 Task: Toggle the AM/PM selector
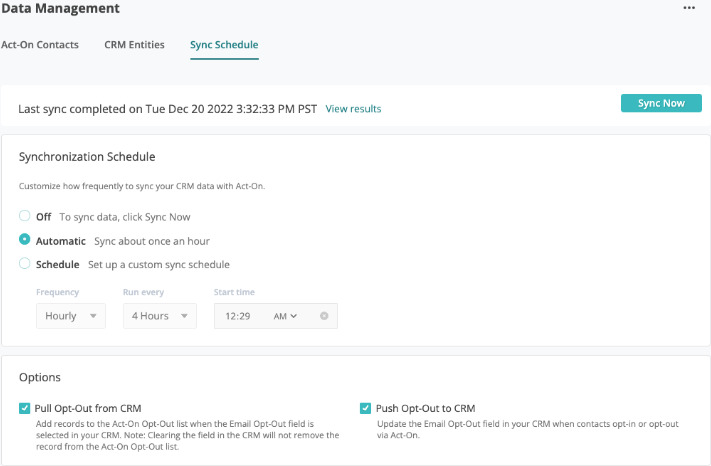285,316
